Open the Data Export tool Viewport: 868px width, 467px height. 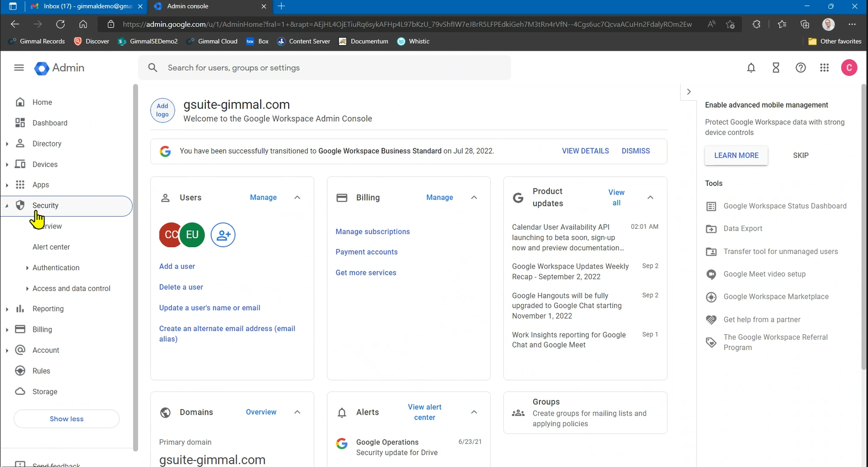743,229
